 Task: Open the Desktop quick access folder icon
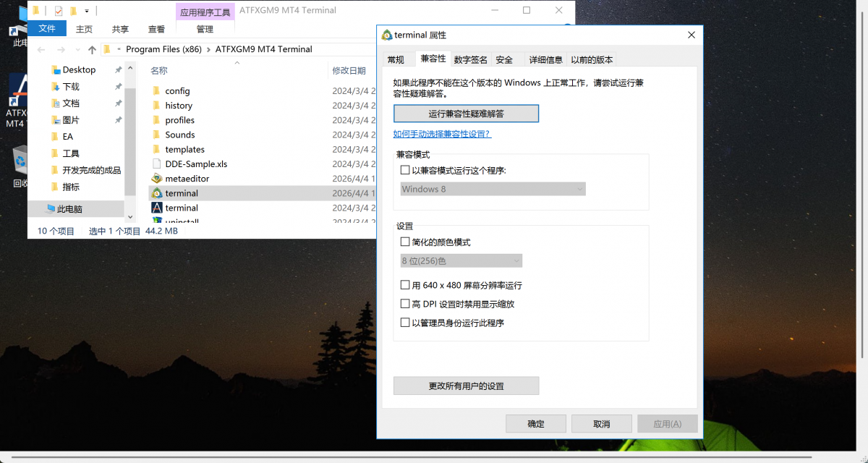pos(56,69)
